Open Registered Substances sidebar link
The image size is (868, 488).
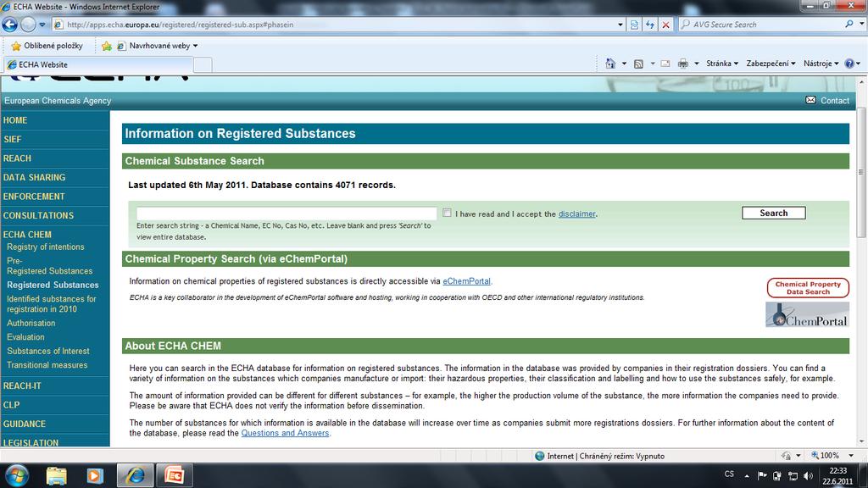pyautogui.click(x=53, y=285)
